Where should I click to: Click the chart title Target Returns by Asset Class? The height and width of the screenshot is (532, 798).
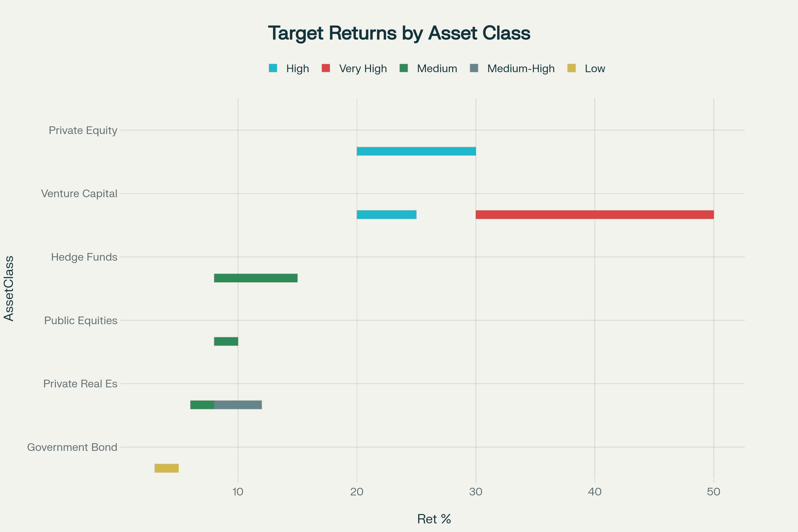coord(399,33)
